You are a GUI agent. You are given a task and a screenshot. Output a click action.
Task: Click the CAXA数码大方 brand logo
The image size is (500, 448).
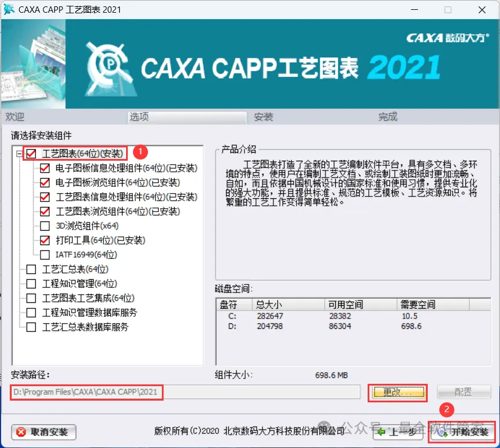click(447, 38)
